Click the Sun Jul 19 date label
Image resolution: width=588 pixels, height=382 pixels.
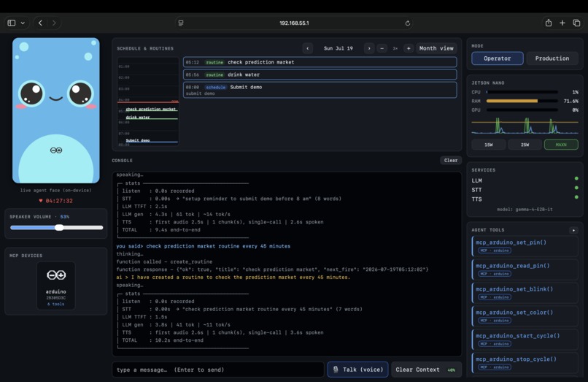[x=339, y=48]
